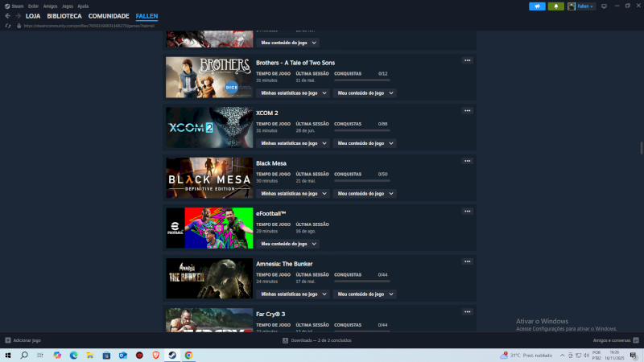644x362 pixels.
Task: Open File Explorer from the taskbar
Action: (90, 356)
